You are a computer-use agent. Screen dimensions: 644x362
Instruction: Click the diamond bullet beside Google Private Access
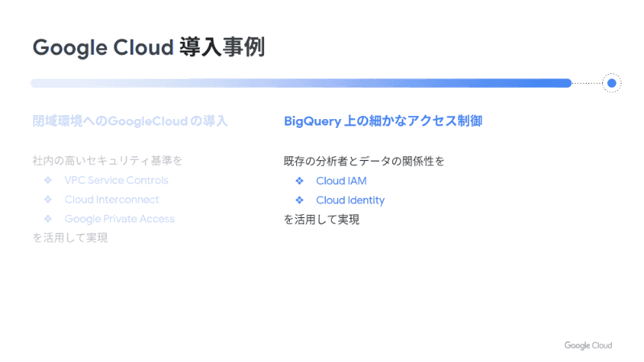(48, 219)
